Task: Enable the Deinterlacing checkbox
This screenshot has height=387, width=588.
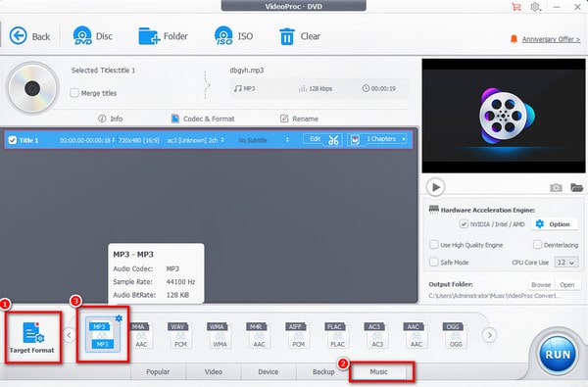Action: [x=537, y=245]
